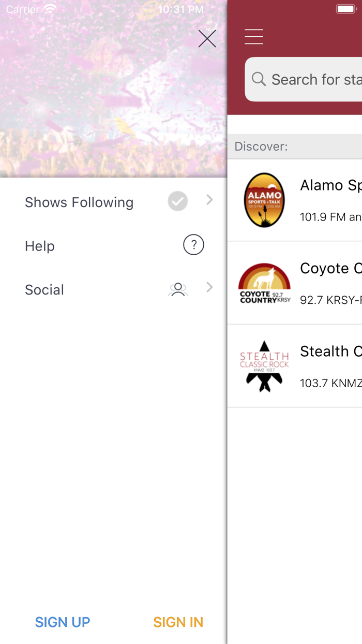Tap the Social people icon
The width and height of the screenshot is (362, 644).
[x=178, y=289]
